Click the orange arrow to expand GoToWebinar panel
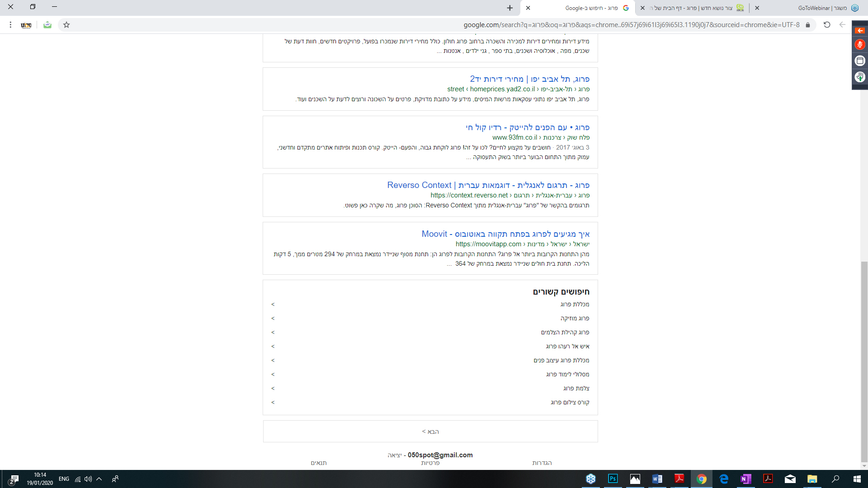The image size is (868, 488). (859, 30)
